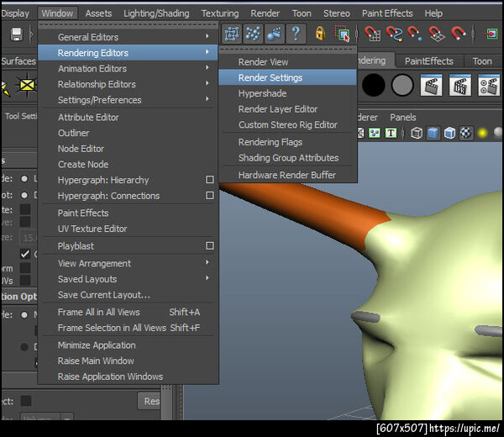
Task: Select the radio button beside 'ot:' label
Action: tap(24, 195)
